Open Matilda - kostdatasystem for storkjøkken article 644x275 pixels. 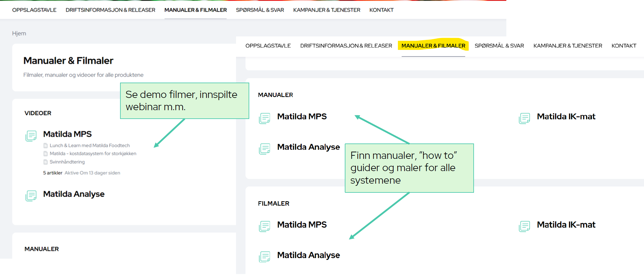coord(93,154)
